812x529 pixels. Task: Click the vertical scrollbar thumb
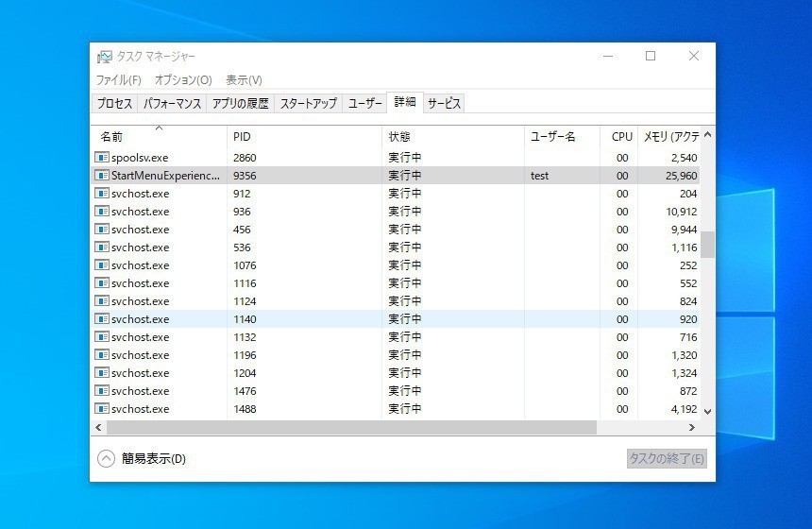click(x=708, y=244)
